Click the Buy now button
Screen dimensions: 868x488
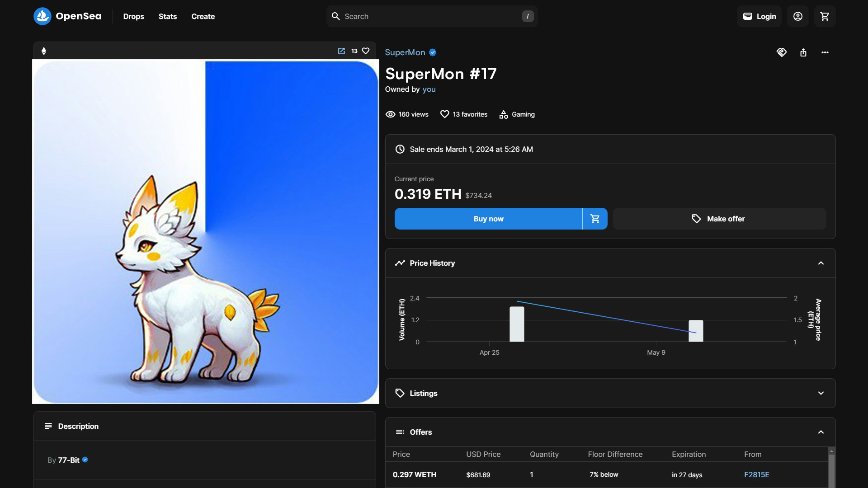click(488, 219)
